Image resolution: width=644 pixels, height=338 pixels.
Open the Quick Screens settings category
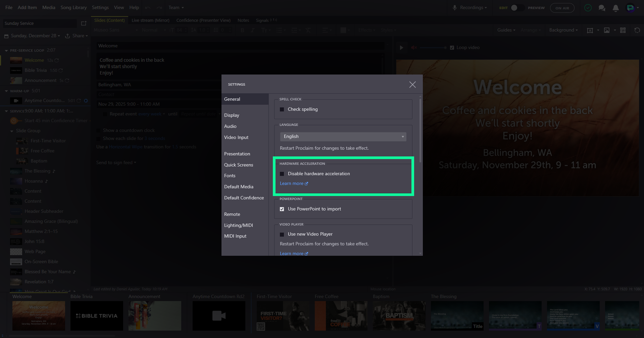pyautogui.click(x=239, y=165)
